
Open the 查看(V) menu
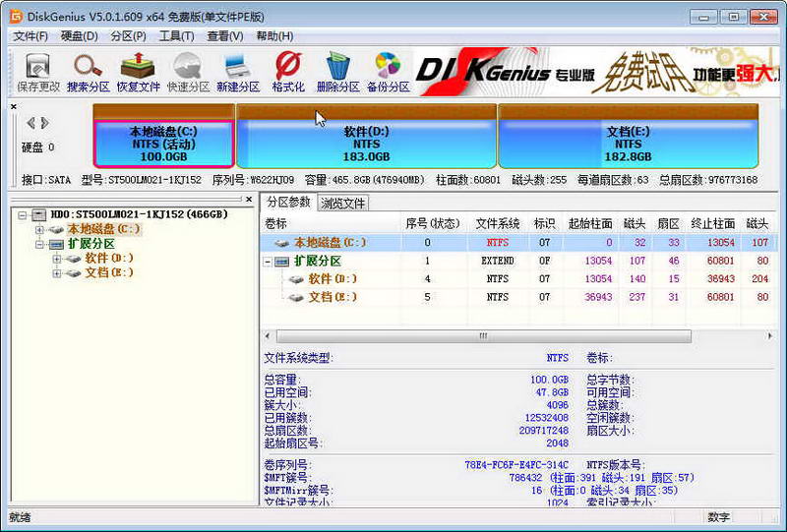point(225,36)
